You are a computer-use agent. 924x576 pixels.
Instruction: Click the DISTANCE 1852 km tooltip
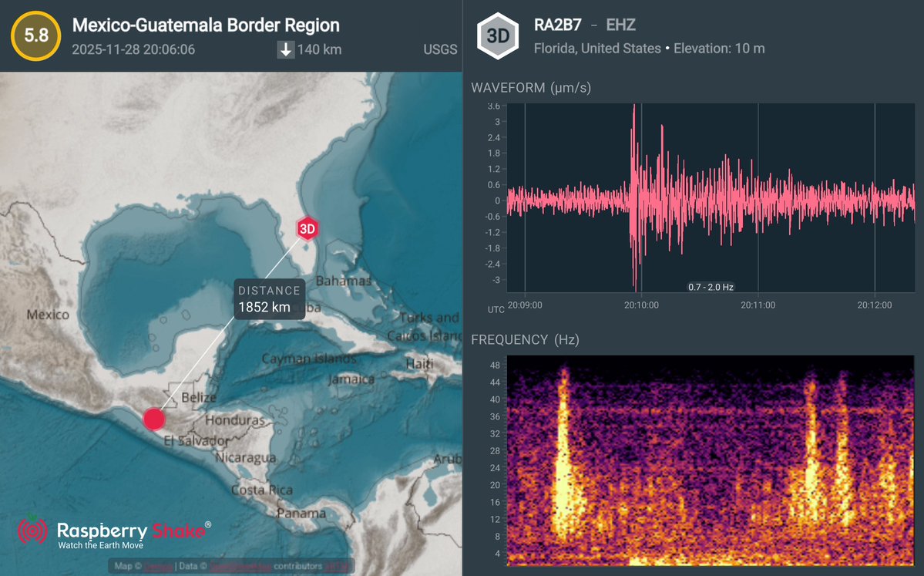[269, 298]
